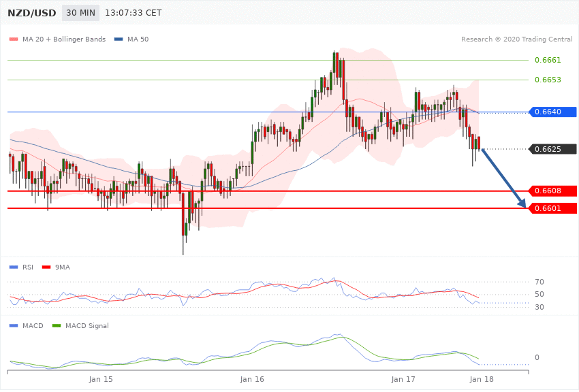
Task: Click the RSI legend label
Action: (28, 267)
